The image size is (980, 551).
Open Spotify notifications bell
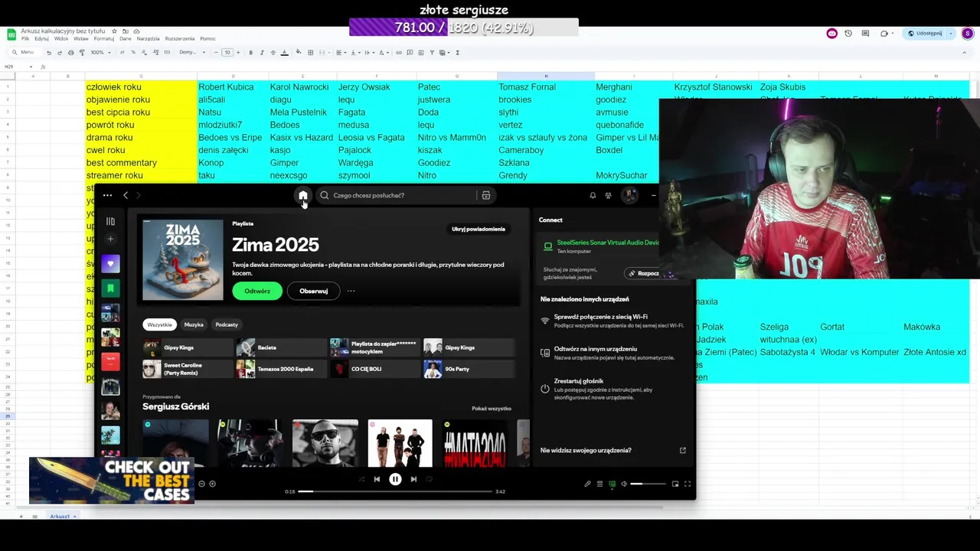pyautogui.click(x=593, y=195)
